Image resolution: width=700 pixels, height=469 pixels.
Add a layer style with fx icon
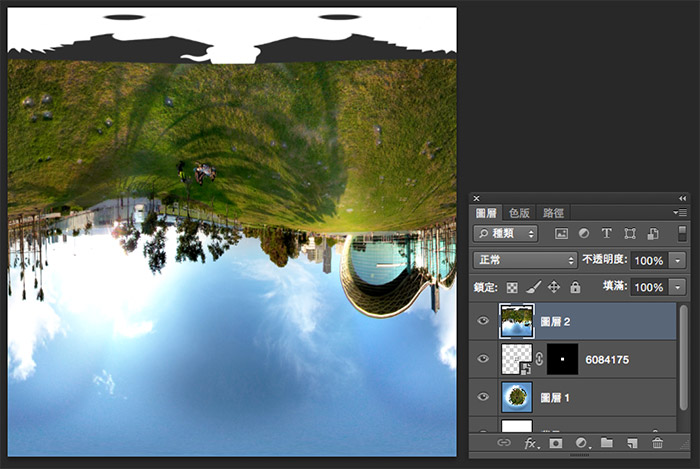pos(531,443)
